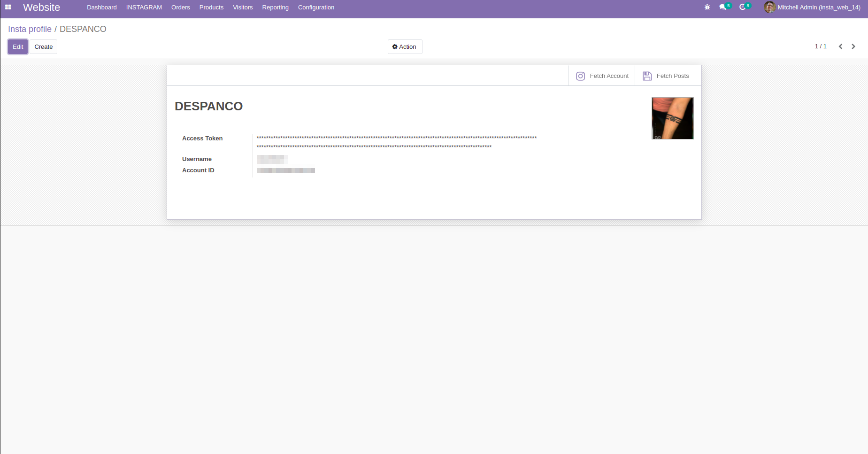Open the Mitchell Admin user menu
Viewport: 868px width, 454px height.
click(x=812, y=8)
